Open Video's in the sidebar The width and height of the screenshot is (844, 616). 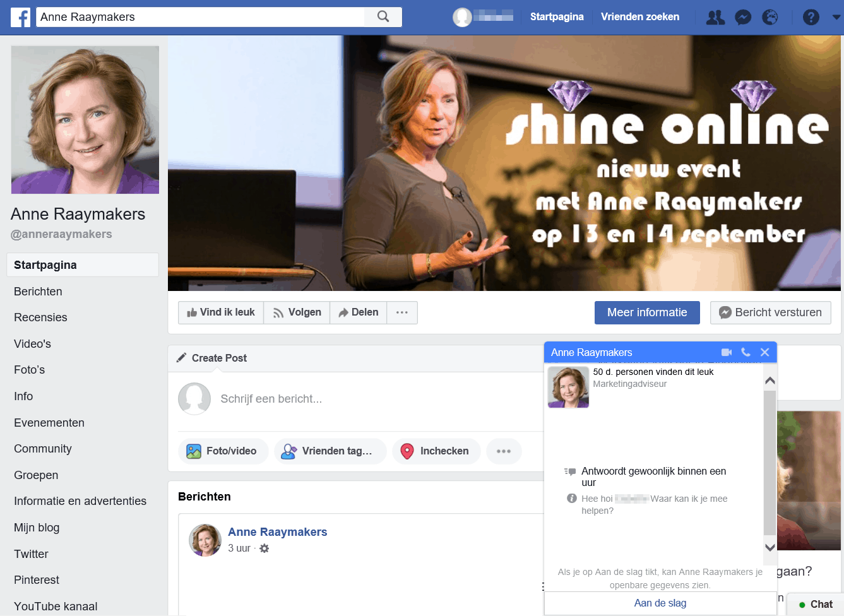[32, 344]
